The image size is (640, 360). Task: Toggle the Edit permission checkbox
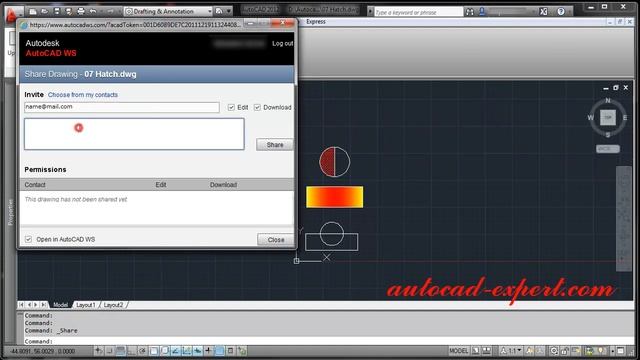click(231, 107)
